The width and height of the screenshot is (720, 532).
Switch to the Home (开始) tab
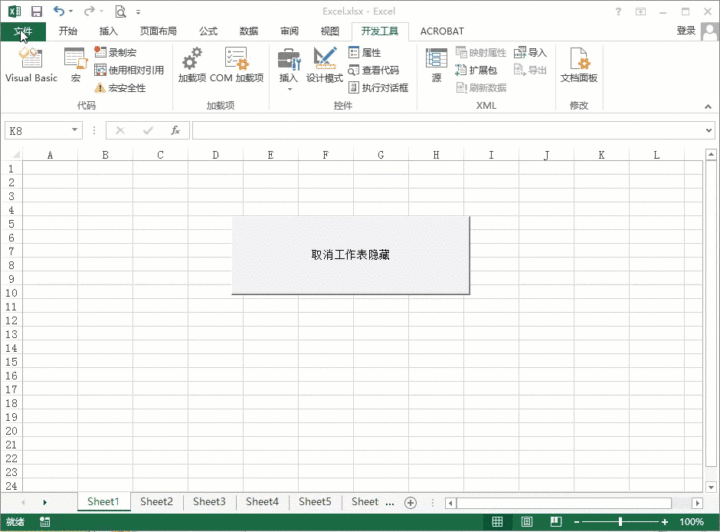click(68, 31)
